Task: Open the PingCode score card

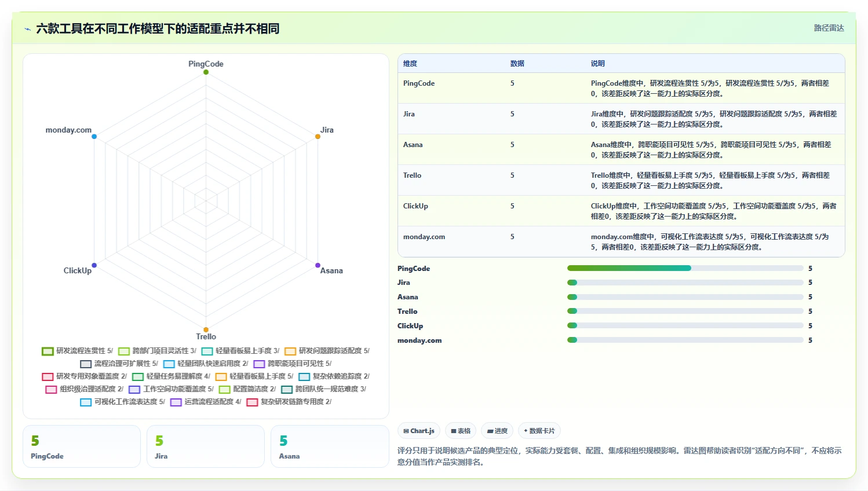Action: pos(82,446)
